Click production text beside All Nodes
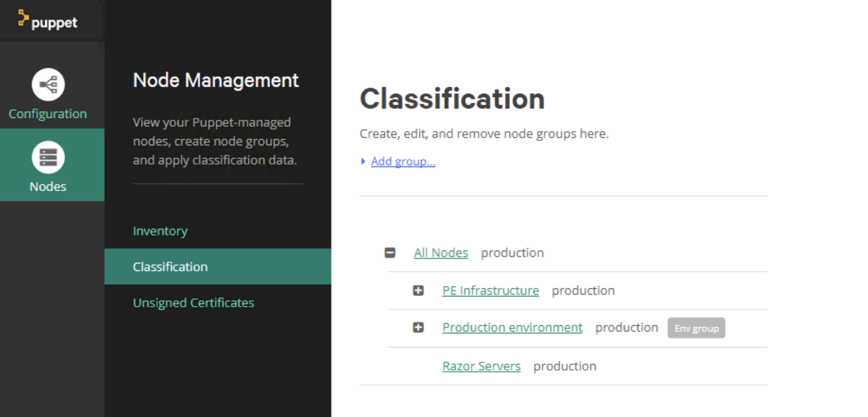This screenshot has height=417, width=868. point(513,252)
